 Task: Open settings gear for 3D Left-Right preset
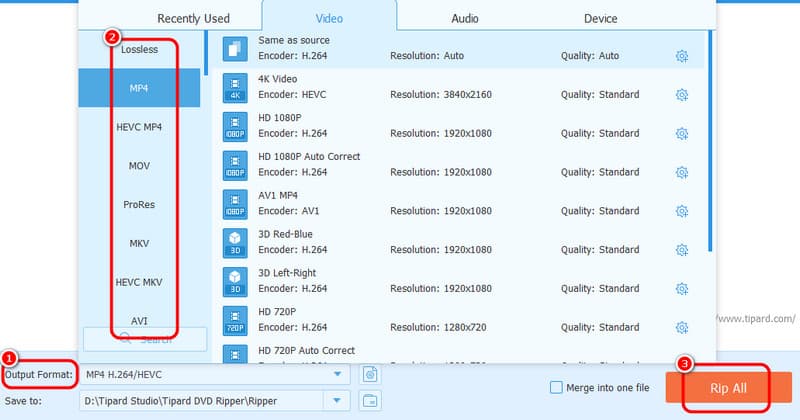point(682,288)
